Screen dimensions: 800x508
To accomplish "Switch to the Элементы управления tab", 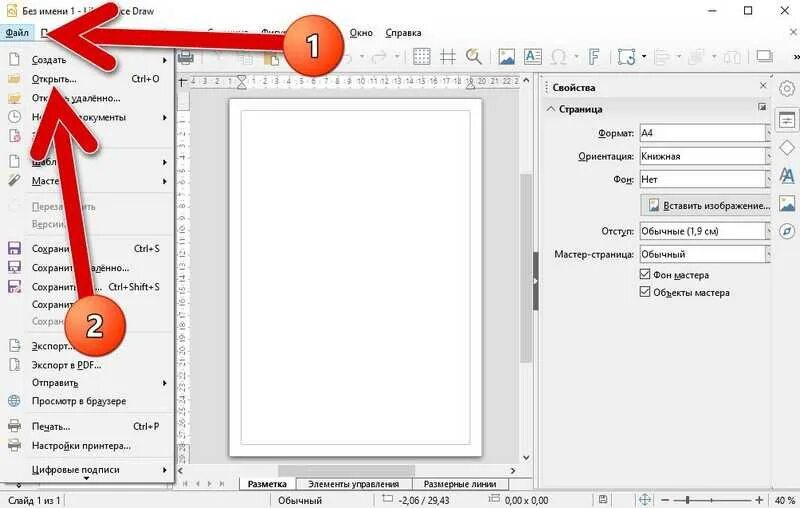I will (x=354, y=484).
